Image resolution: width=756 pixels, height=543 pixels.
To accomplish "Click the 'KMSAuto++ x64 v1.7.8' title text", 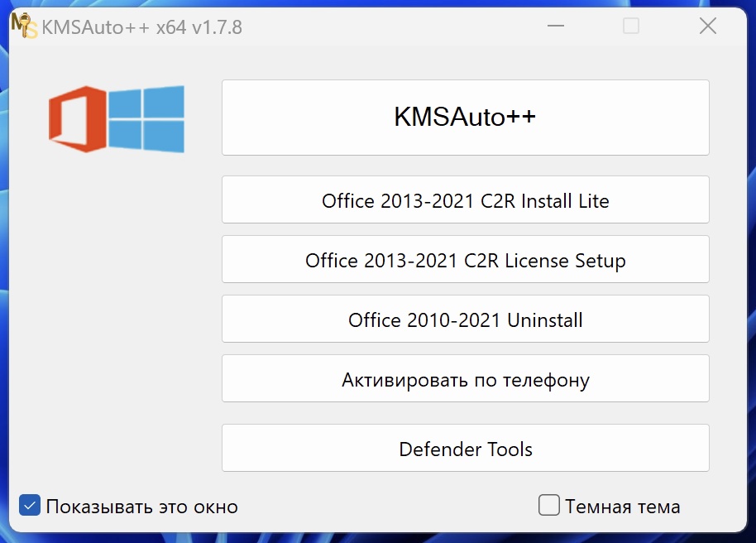I will point(142,27).
